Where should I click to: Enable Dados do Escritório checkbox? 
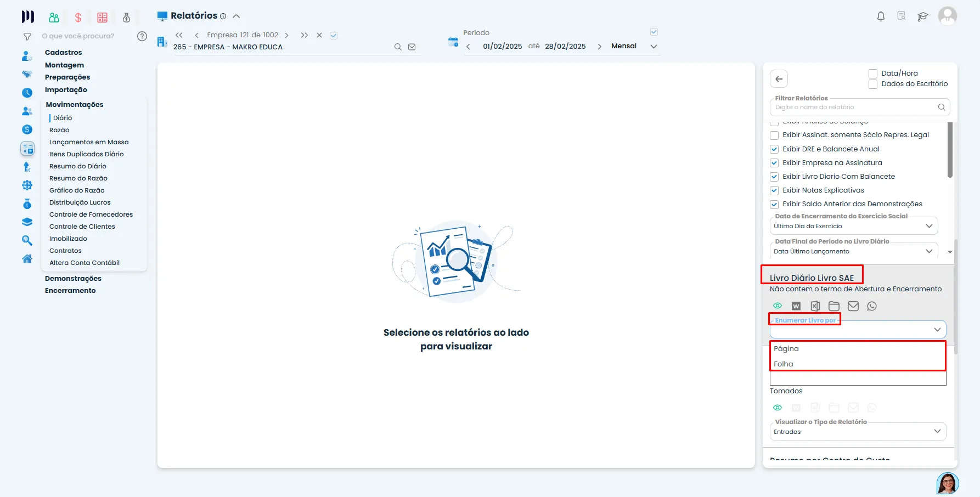coord(873,84)
